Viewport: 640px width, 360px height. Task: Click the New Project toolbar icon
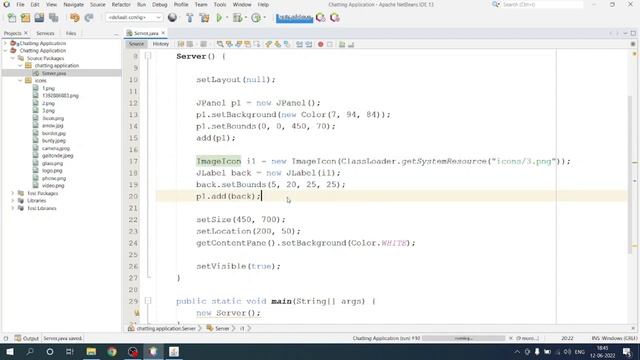(25, 18)
